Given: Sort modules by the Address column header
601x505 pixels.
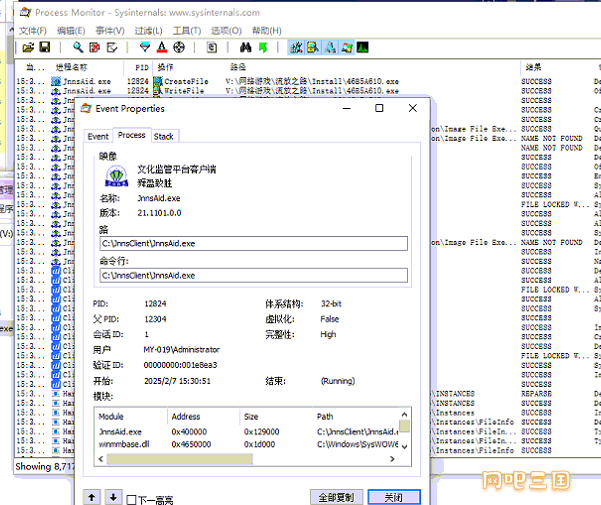Looking at the screenshot, I should point(204,416).
